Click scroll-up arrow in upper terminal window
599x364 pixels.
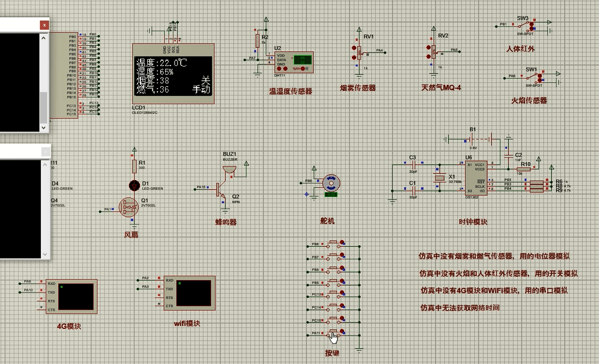coord(44,37)
